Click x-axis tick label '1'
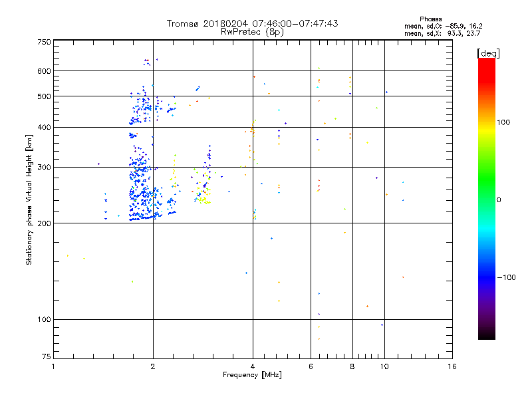 tap(53, 366)
